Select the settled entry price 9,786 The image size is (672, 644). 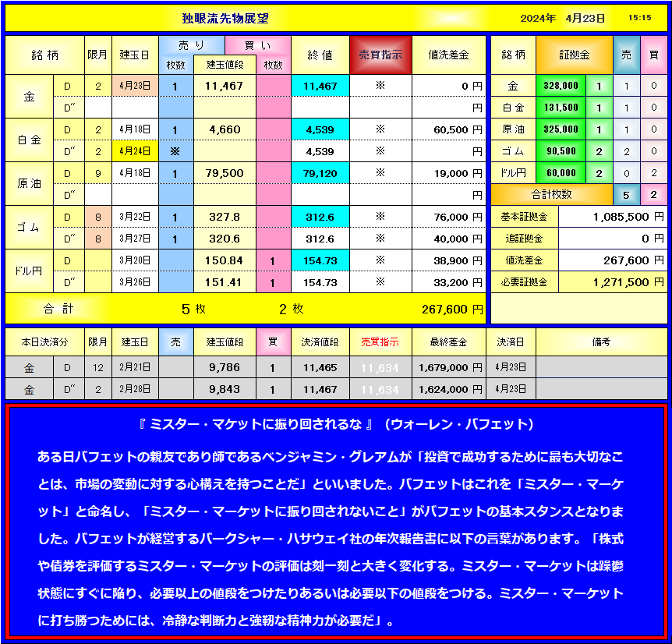coord(225,367)
